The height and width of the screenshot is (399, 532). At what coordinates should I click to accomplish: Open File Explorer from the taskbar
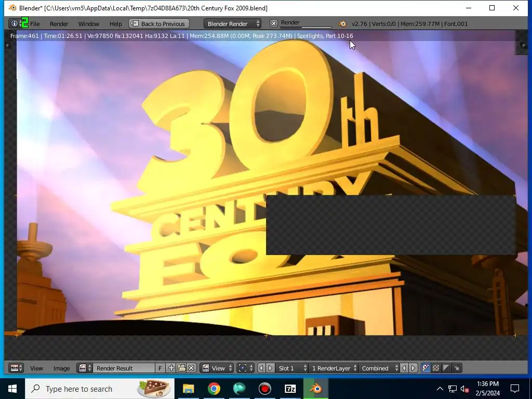coord(188,389)
